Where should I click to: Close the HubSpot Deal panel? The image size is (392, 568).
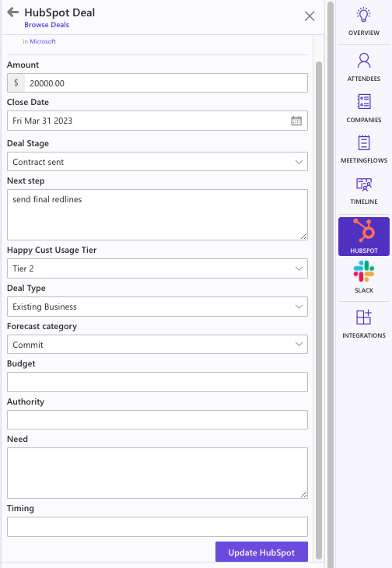click(x=310, y=16)
